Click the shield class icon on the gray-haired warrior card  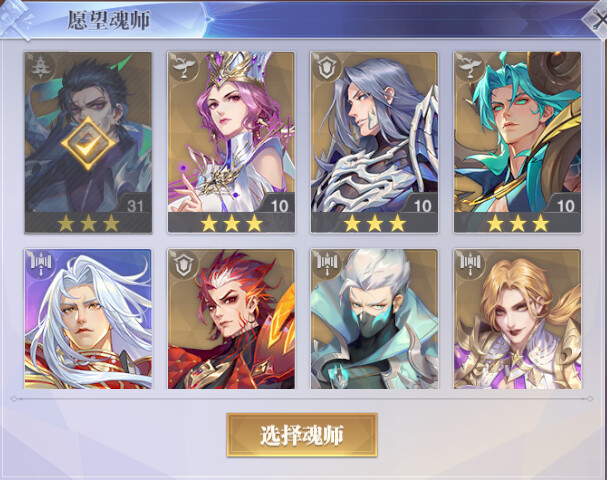click(326, 67)
